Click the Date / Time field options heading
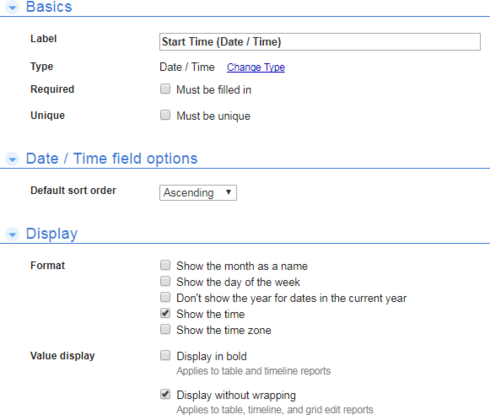The height and width of the screenshot is (415, 490). pyautogui.click(x=112, y=159)
